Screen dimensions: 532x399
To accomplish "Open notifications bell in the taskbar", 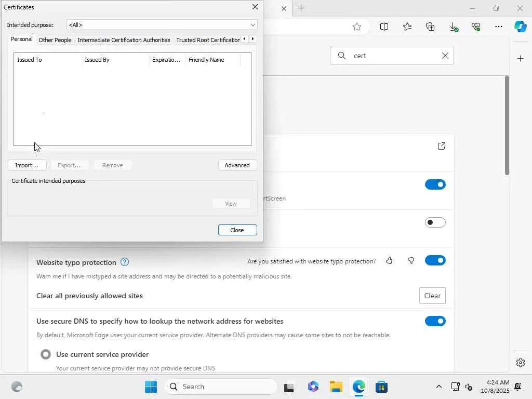I will pyautogui.click(x=518, y=387).
